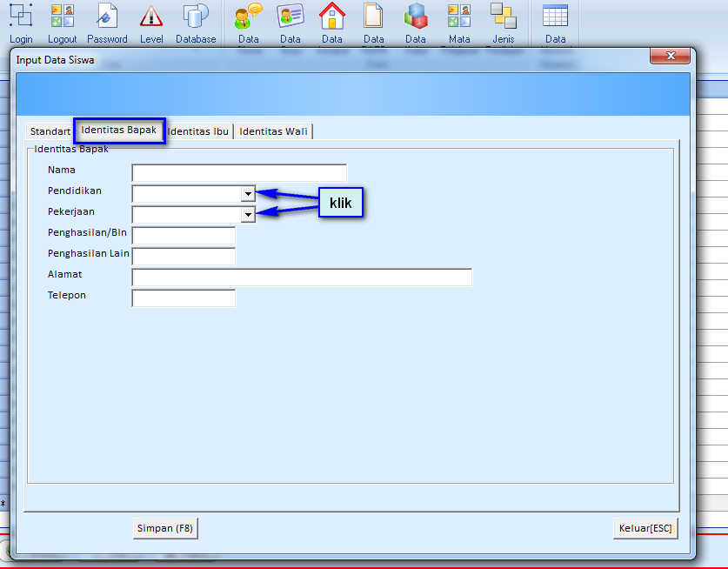Switch to the Standart tab
728x569 pixels.
tap(50, 131)
